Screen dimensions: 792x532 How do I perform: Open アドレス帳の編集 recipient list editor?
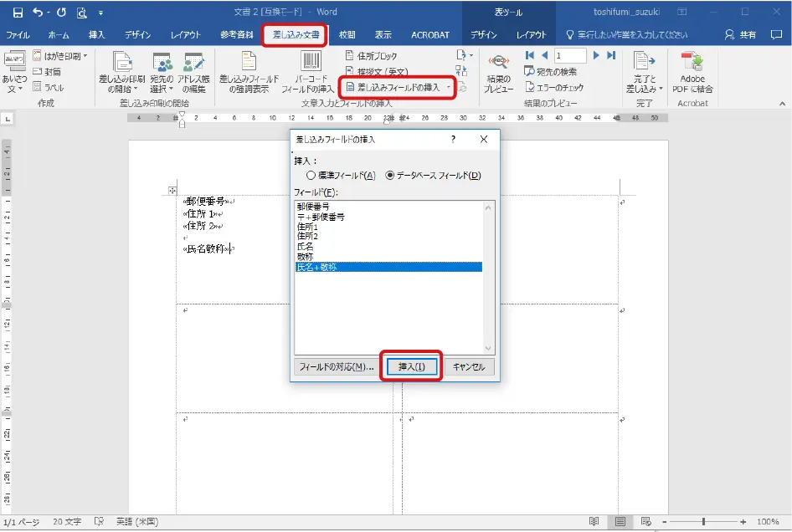click(x=193, y=73)
